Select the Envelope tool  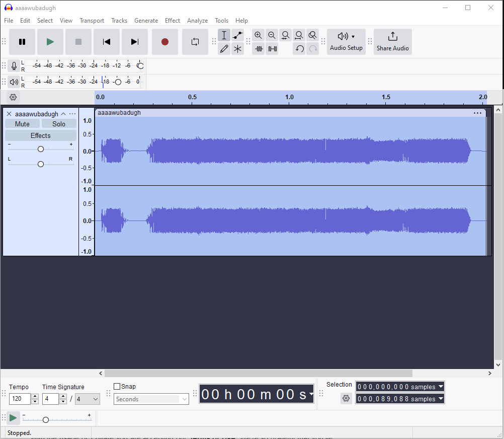point(238,35)
